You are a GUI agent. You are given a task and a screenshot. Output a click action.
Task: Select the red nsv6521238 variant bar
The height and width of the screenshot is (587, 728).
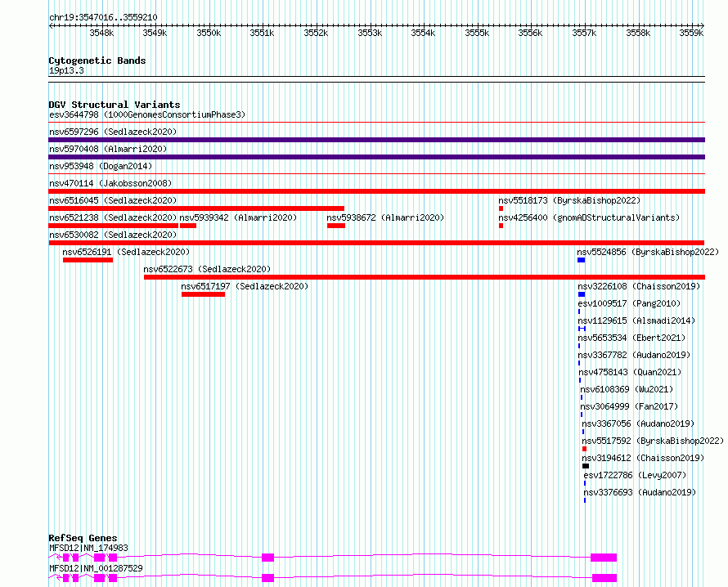pos(113,226)
